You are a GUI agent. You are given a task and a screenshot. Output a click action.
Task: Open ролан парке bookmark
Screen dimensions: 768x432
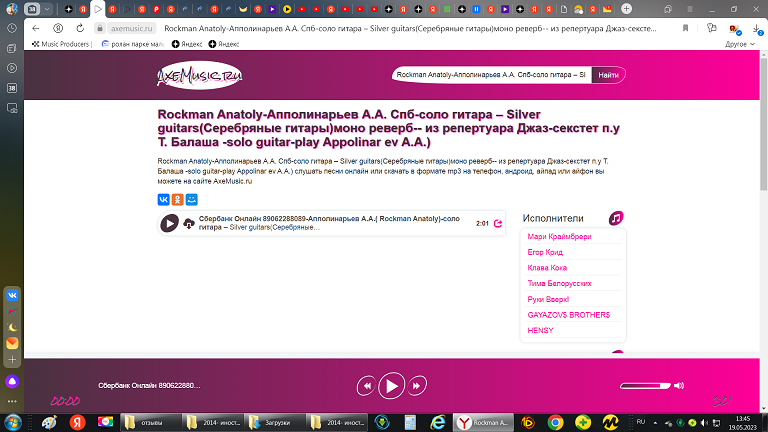click(133, 44)
